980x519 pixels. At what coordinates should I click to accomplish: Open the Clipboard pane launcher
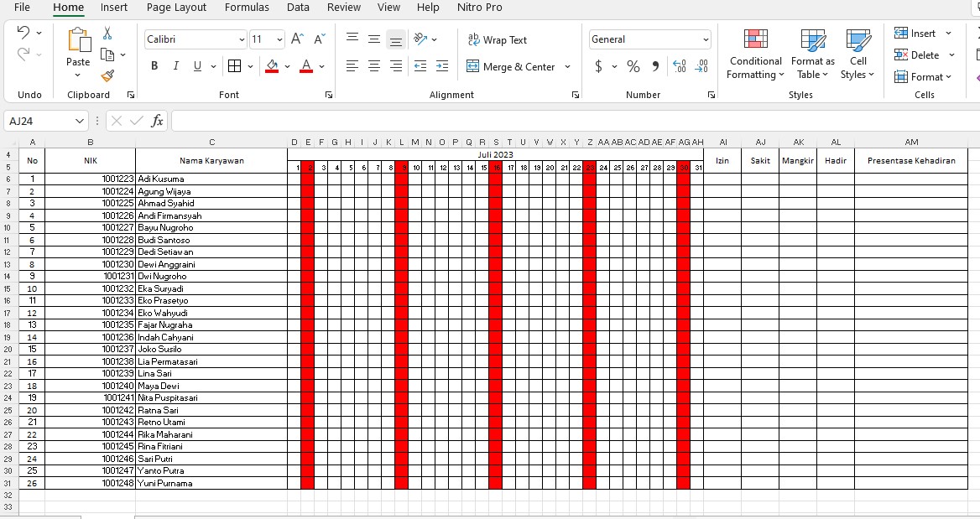(x=131, y=95)
